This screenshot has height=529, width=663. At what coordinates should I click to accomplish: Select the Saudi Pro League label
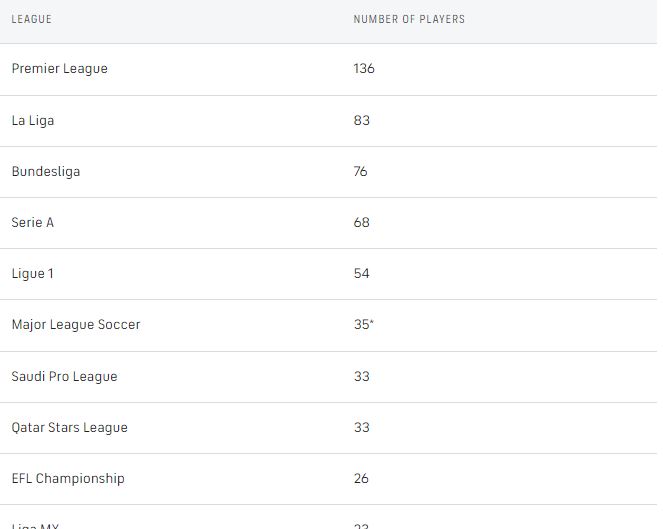(65, 376)
